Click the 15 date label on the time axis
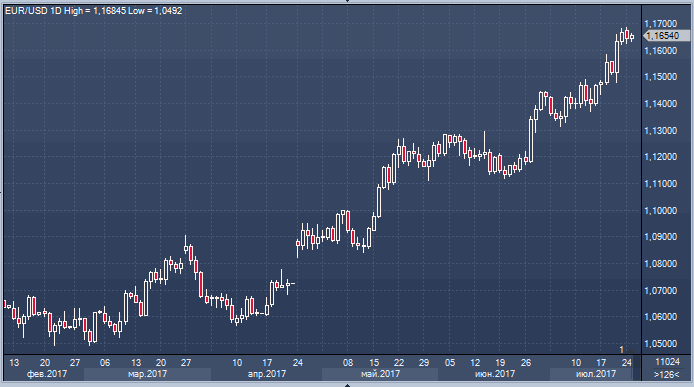 pyautogui.click(x=374, y=363)
